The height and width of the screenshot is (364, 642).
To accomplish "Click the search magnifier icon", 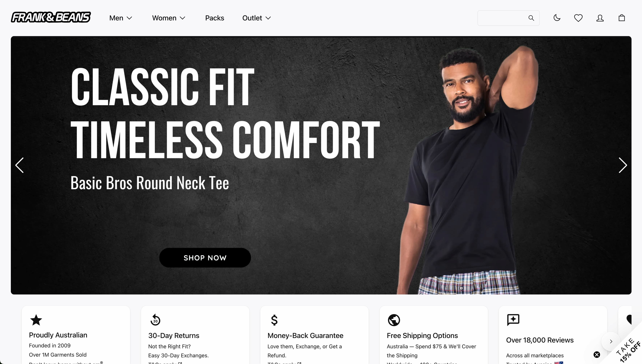I will click(x=531, y=18).
